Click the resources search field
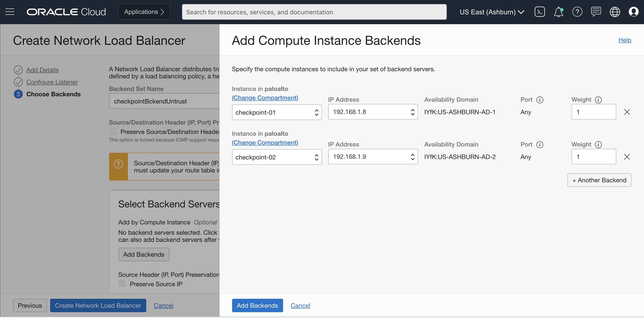Screen dimensions: 644x318 [x=314, y=11]
